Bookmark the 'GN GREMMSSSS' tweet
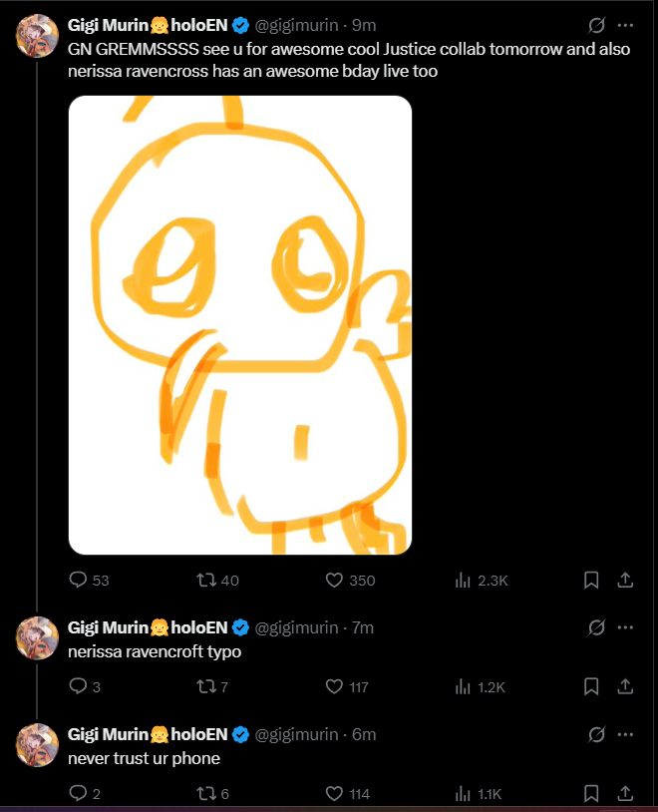 (x=590, y=580)
